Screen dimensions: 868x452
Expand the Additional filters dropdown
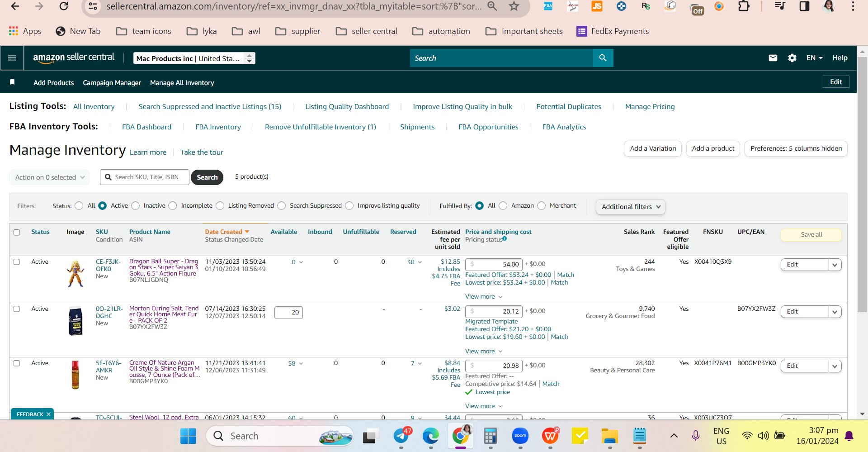point(631,207)
